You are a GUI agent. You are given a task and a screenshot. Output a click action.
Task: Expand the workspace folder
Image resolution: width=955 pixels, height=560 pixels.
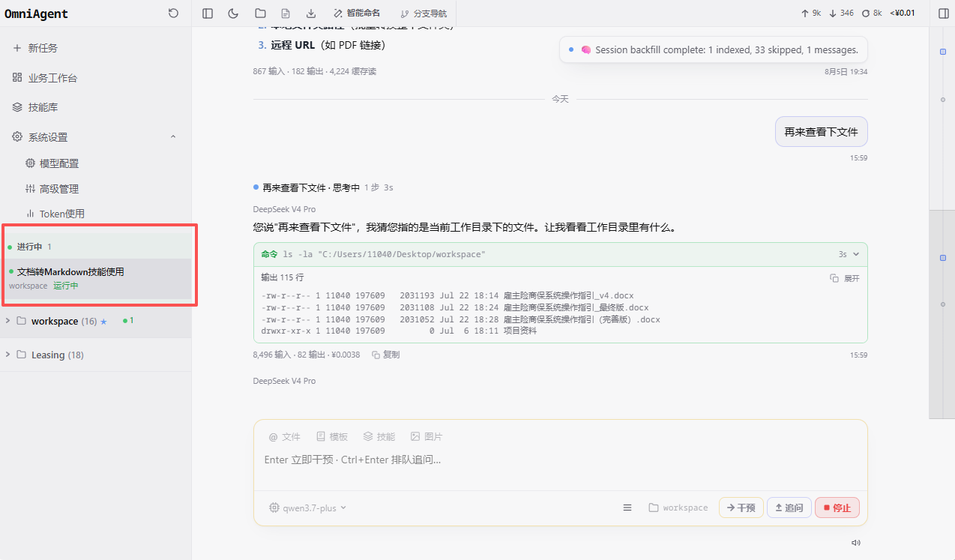pos(7,321)
